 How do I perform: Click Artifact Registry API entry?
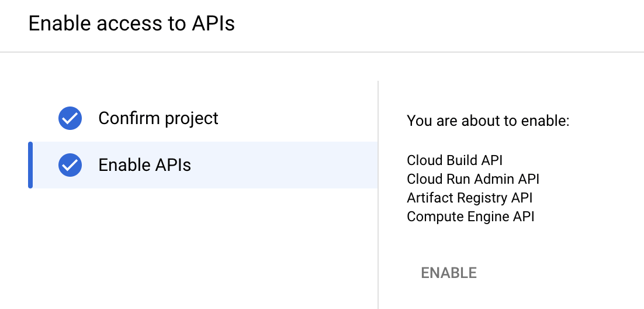[x=469, y=197]
